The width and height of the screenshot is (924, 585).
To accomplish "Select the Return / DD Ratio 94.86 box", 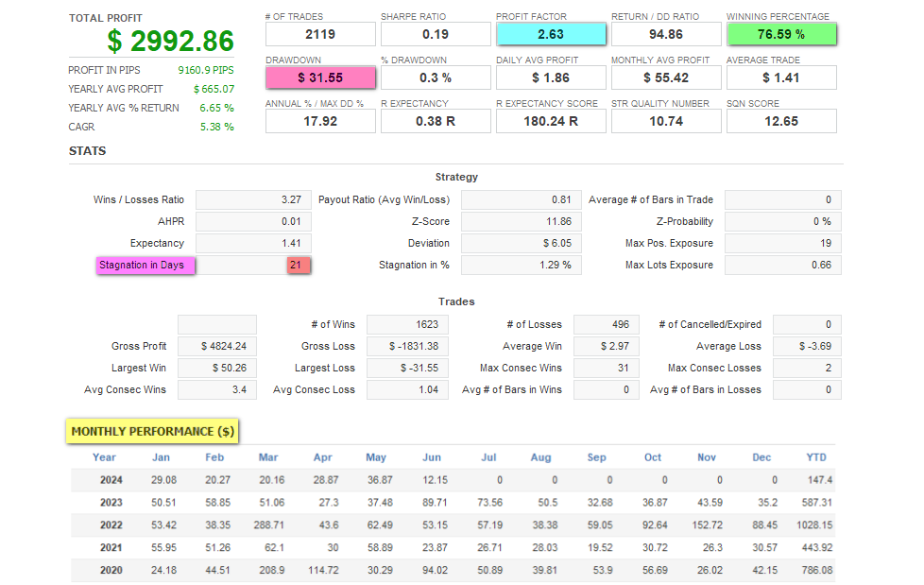I will pos(665,34).
